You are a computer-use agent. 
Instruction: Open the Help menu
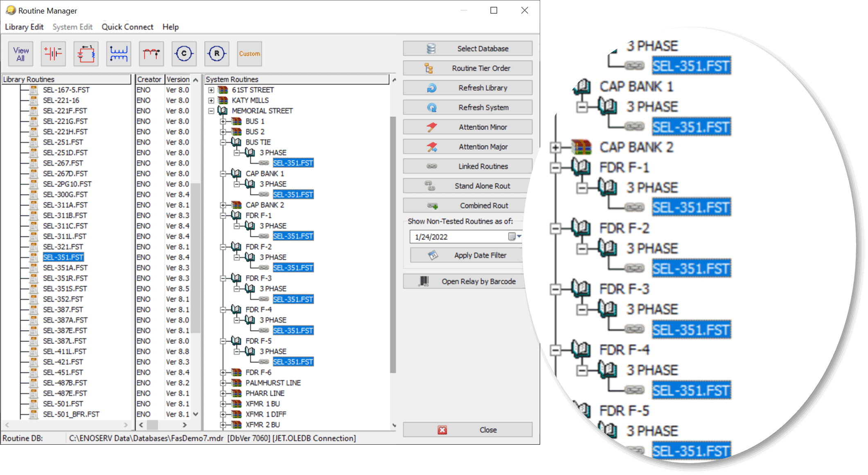[170, 27]
